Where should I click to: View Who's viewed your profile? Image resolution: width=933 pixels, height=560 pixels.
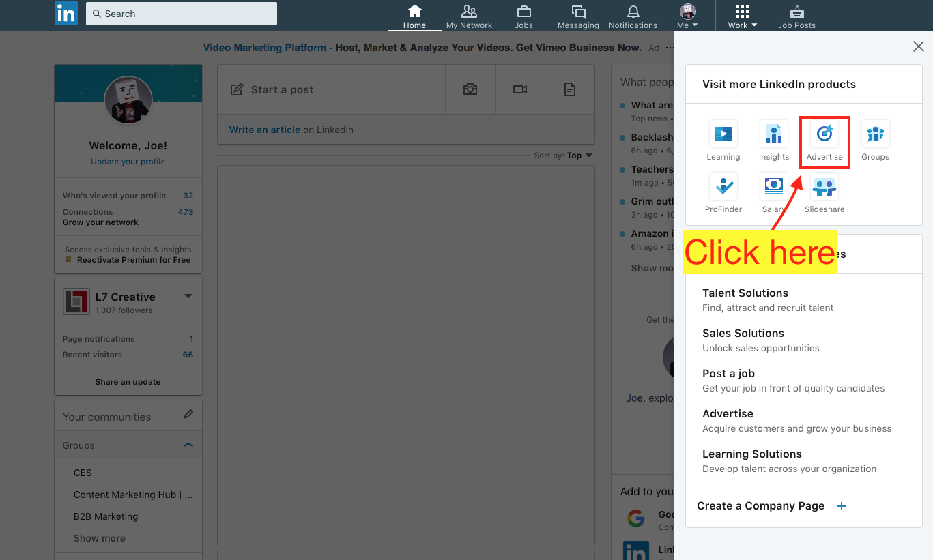click(128, 196)
